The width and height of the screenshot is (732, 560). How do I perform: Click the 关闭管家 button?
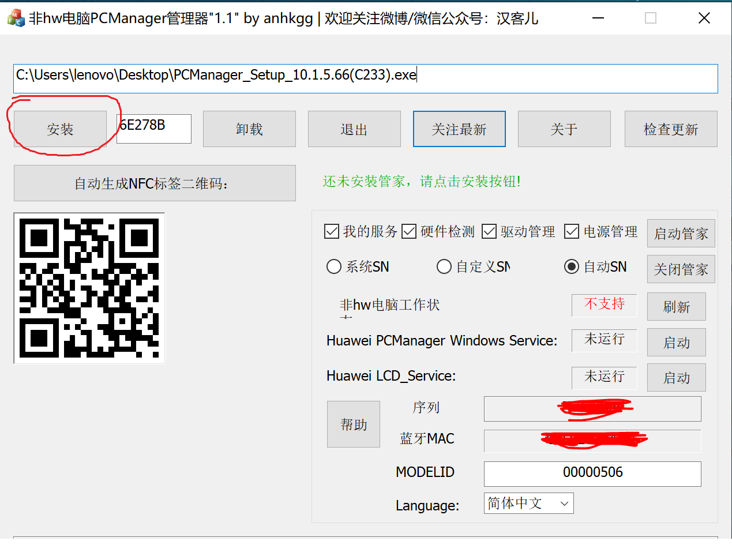tap(681, 269)
